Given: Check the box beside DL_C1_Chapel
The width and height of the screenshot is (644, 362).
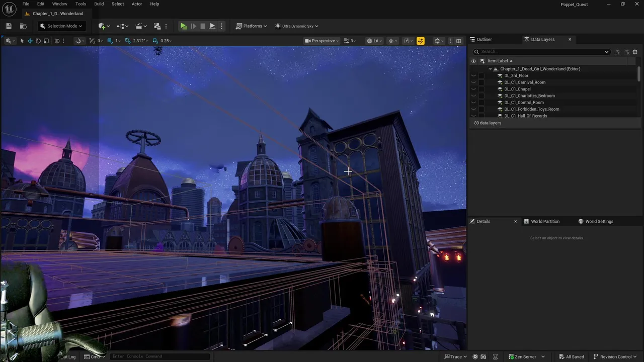Looking at the screenshot, I should coord(481,89).
